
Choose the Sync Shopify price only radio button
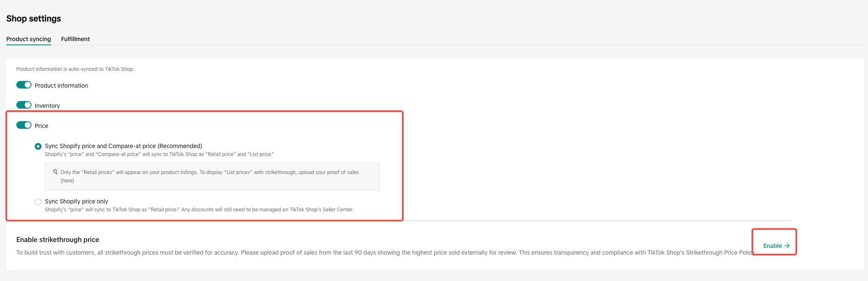click(38, 202)
